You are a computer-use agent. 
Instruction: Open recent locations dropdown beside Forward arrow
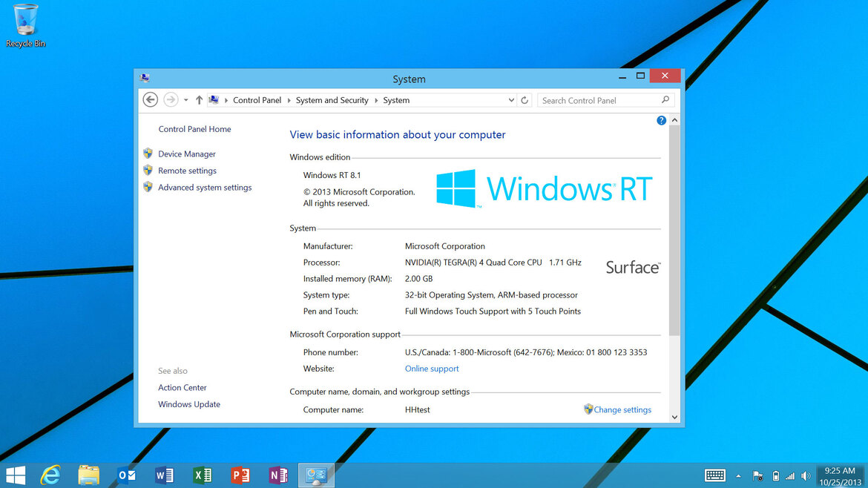[185, 100]
